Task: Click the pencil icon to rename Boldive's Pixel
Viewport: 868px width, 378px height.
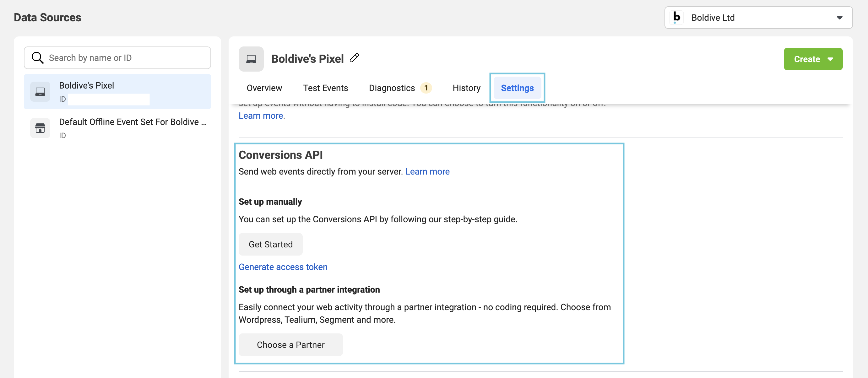Action: 354,58
